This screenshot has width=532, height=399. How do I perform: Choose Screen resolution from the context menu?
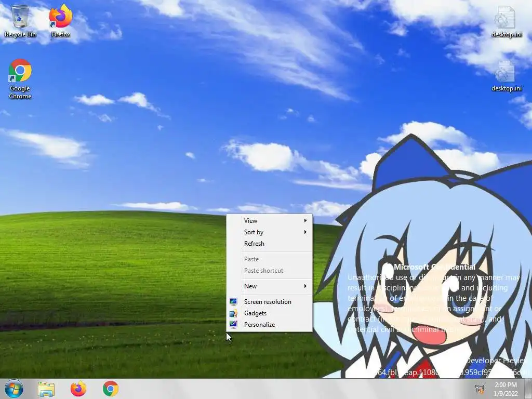(270, 302)
